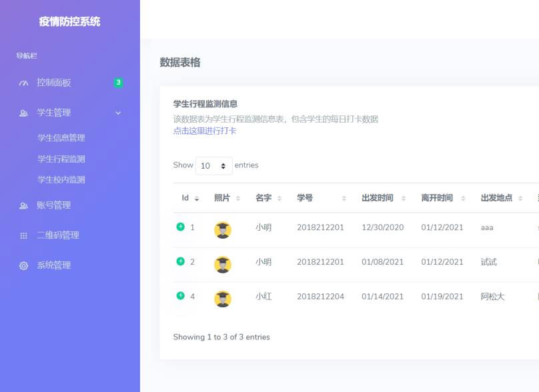The width and height of the screenshot is (539, 392).
Task: Click departure date 12/30/2020
Action: [x=383, y=227]
